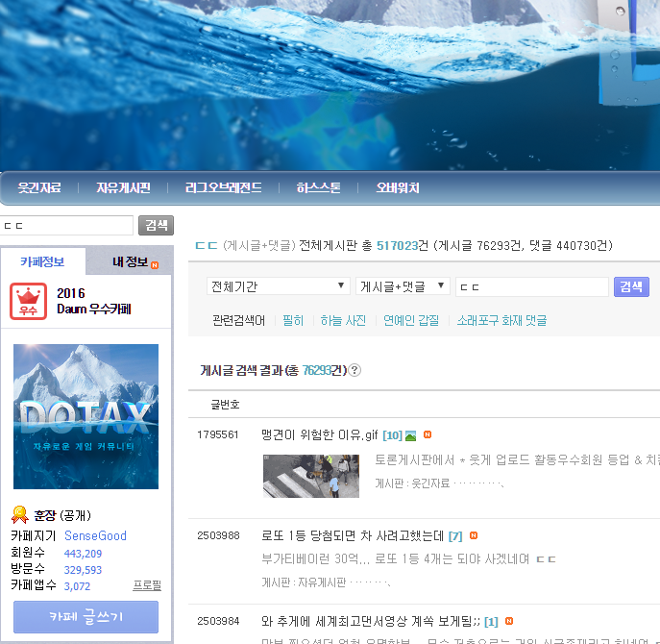
Task: Switch to 내 정보 tab
Action: [130, 261]
